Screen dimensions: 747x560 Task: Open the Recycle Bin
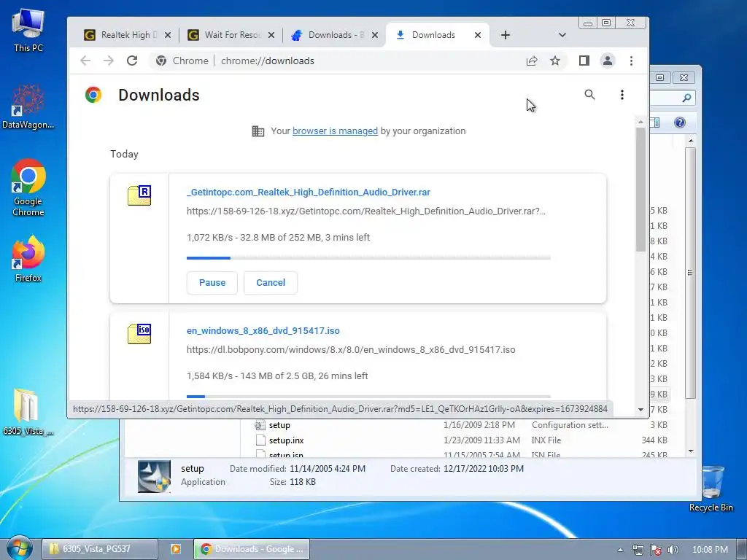click(x=711, y=488)
